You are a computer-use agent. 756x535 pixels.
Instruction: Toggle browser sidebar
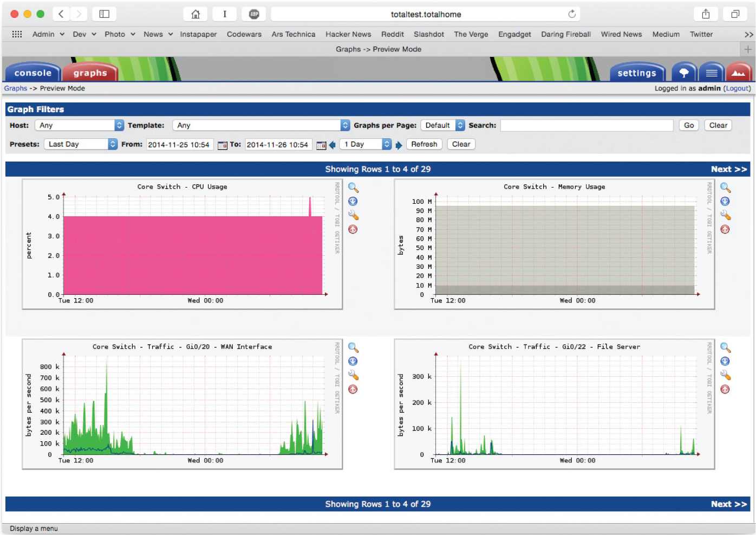[105, 14]
